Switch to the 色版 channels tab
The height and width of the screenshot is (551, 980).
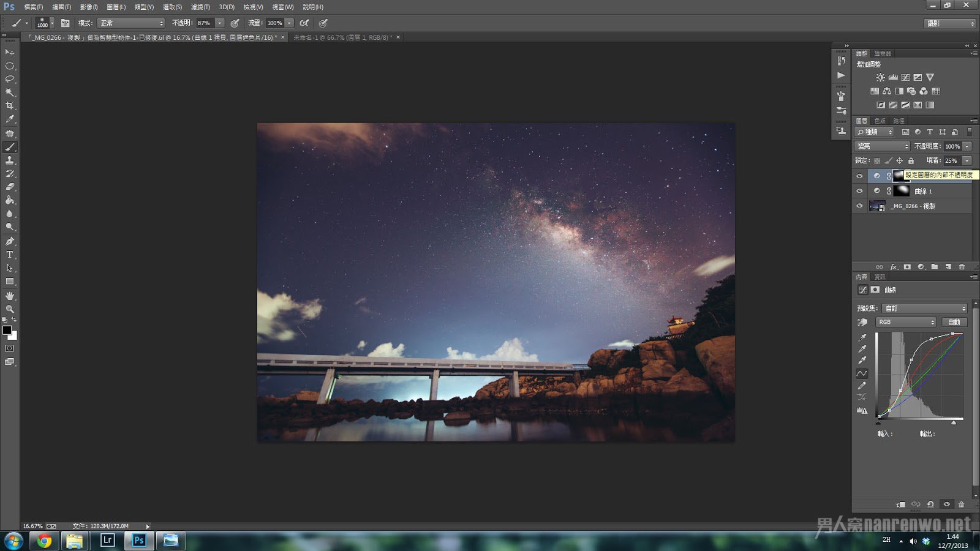880,121
